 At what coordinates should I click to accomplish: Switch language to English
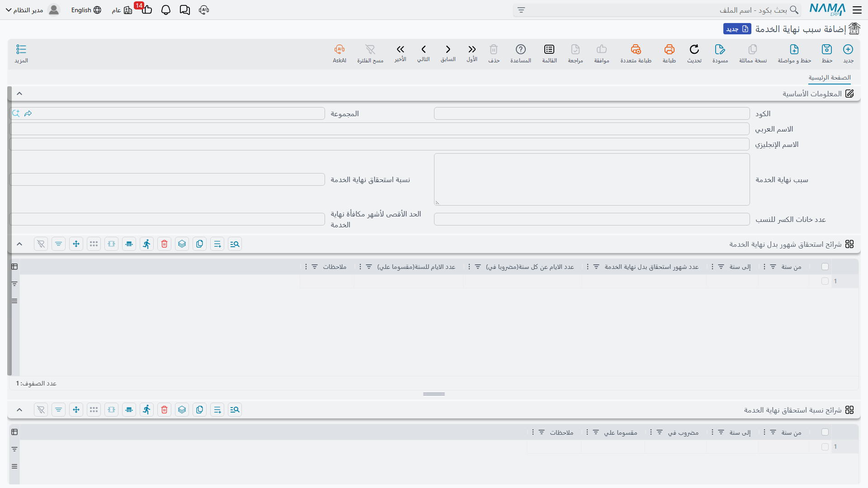pos(86,10)
